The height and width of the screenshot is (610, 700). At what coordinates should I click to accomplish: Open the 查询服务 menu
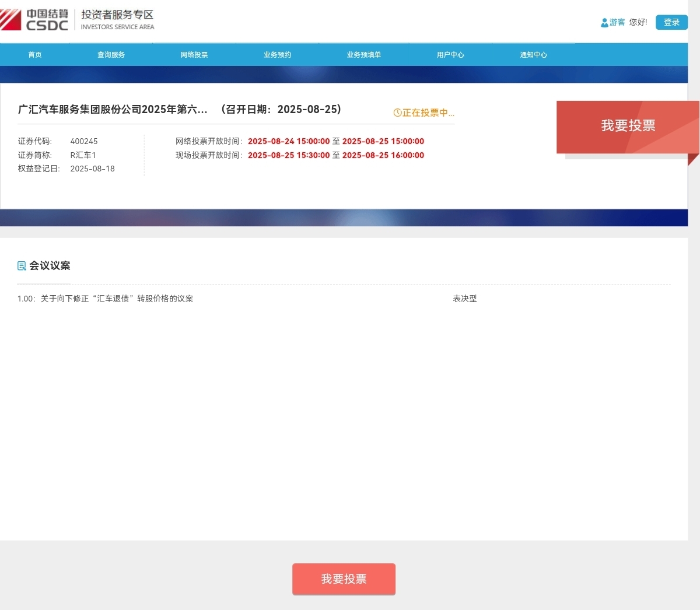tap(111, 55)
